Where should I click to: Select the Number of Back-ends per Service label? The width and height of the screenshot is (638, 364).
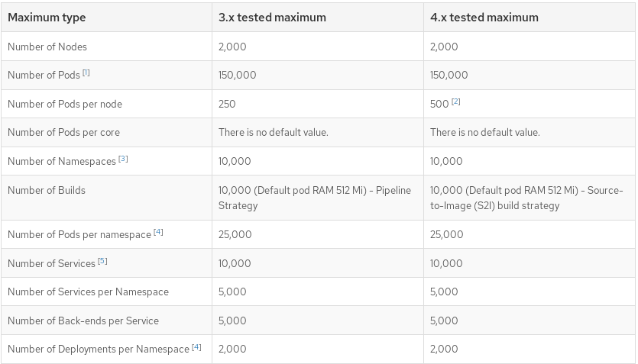[x=83, y=321]
